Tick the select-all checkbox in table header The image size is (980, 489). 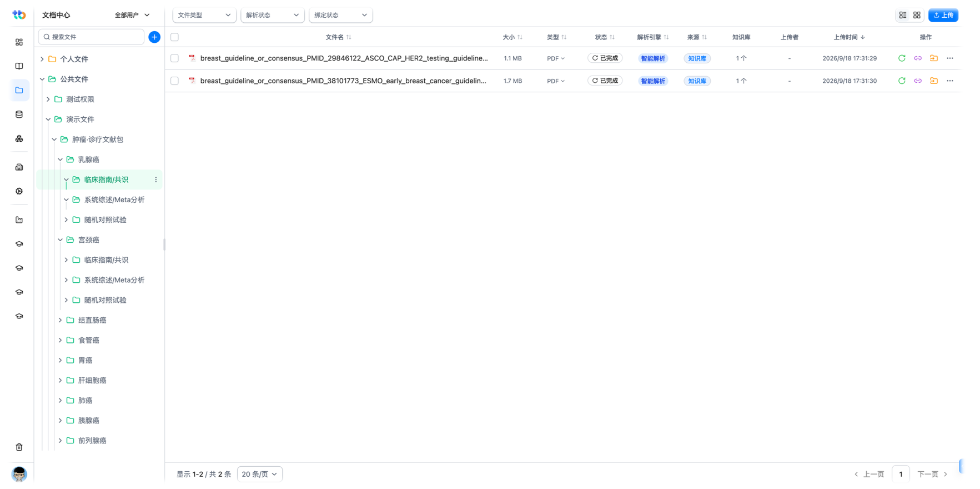(174, 37)
